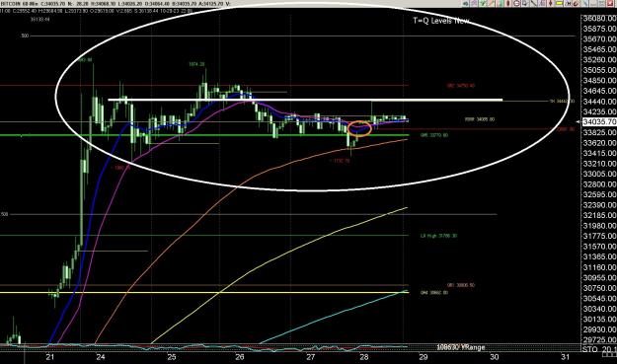Screen dimensions: 617x364
Task: Click the green QM5 level label
Action: click(x=434, y=135)
